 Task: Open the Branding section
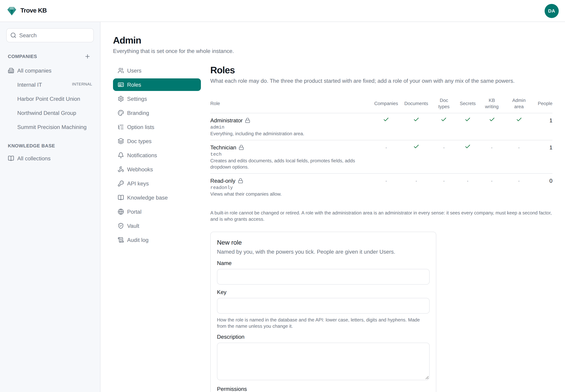(157, 113)
